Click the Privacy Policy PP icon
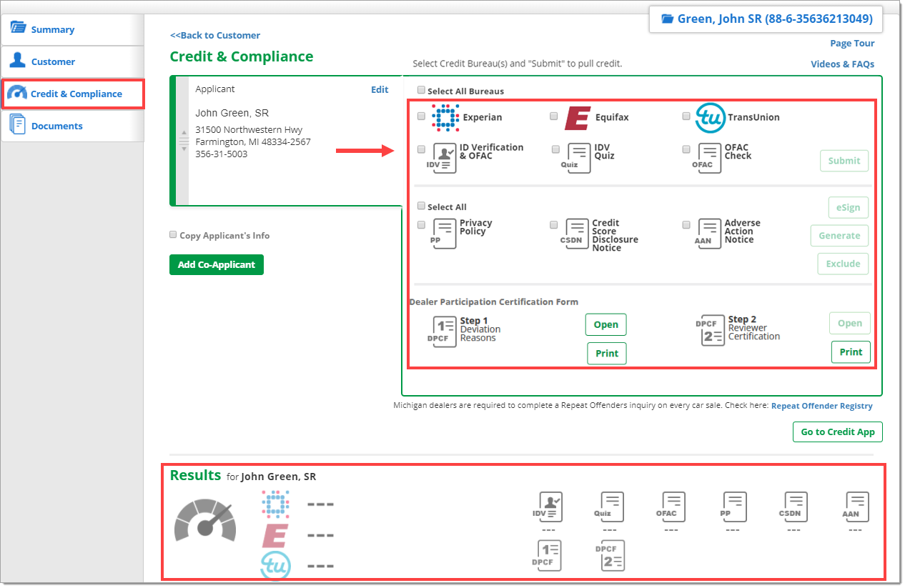This screenshot has width=905, height=588. 443,234
